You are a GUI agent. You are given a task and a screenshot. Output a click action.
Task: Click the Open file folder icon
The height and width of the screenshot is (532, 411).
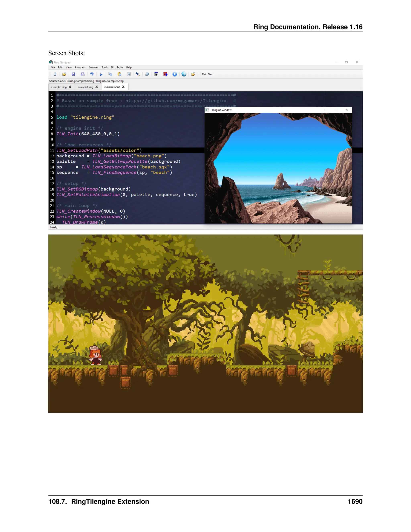pos(64,74)
